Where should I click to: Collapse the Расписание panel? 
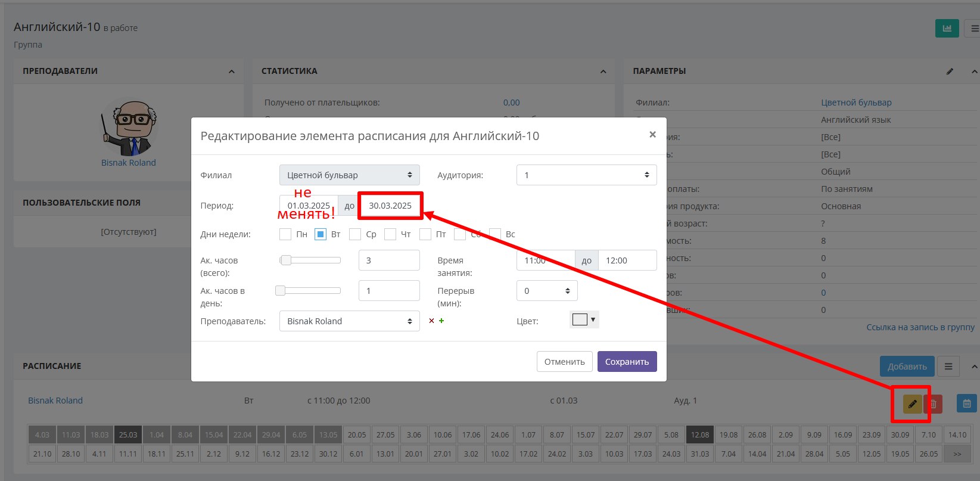tap(975, 367)
